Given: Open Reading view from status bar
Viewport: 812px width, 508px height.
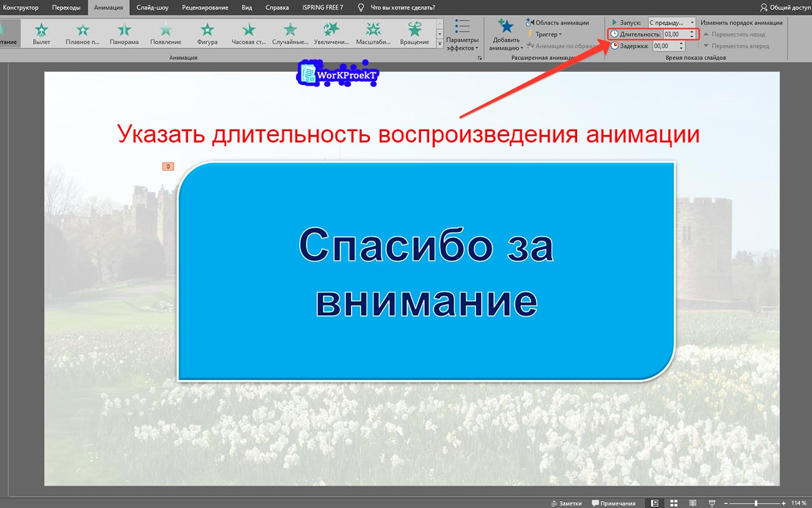Looking at the screenshot, I should pos(692,503).
